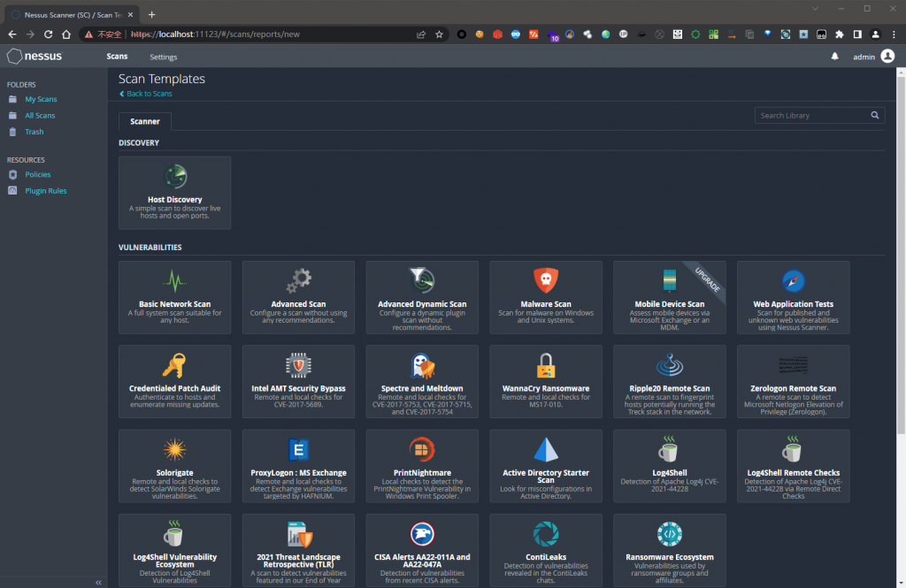Switch to the Settings menu

click(164, 57)
